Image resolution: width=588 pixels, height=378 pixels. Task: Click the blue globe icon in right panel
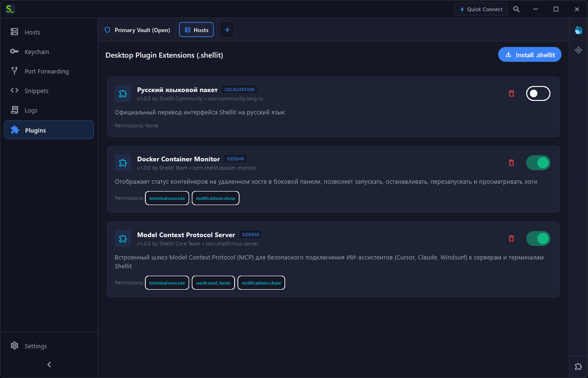[x=578, y=30]
